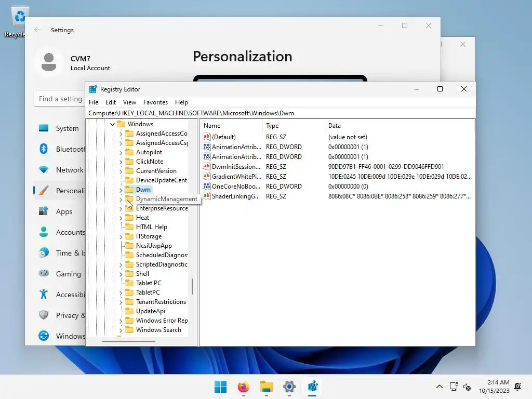The image size is (532, 399).
Task: Select the EnterpriseResource registry key
Action: pos(162,208)
